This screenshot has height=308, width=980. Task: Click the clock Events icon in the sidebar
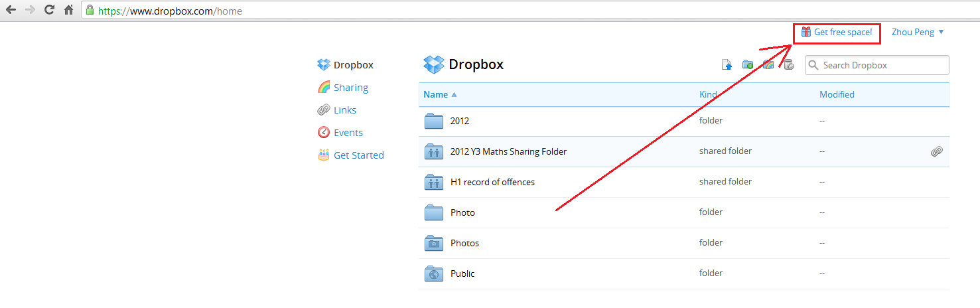pyautogui.click(x=324, y=133)
